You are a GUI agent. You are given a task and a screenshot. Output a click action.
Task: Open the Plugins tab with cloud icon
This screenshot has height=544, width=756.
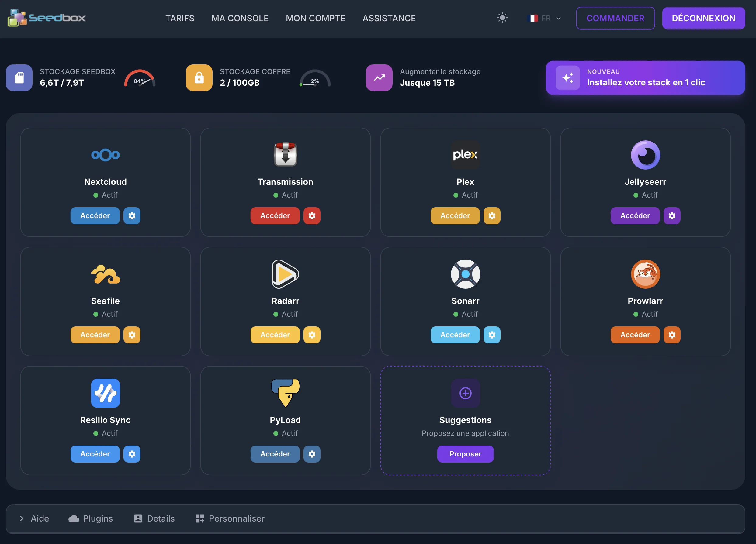90,518
